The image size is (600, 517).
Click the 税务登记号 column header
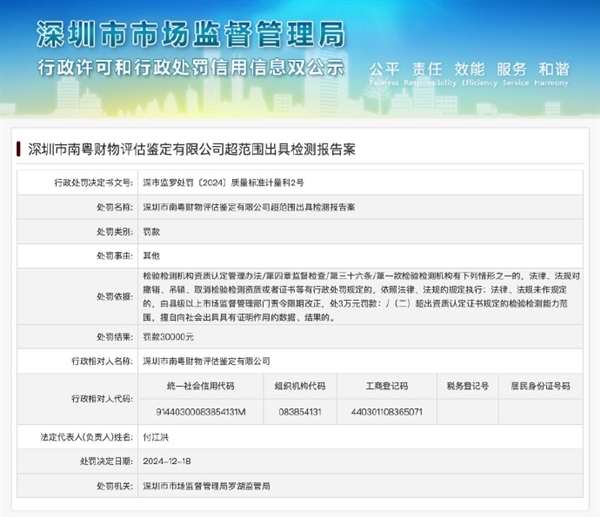pyautogui.click(x=468, y=384)
